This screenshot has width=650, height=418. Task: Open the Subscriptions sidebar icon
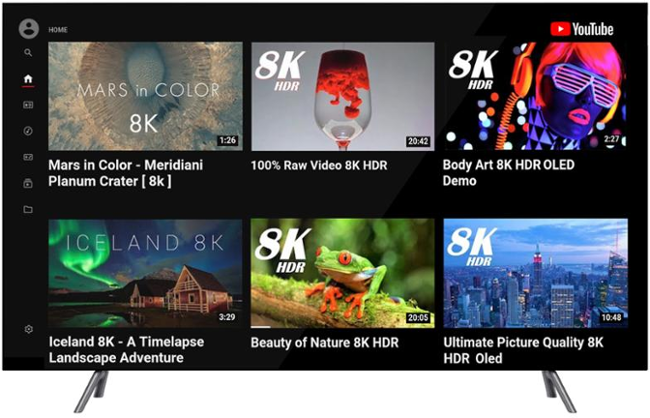point(28,105)
